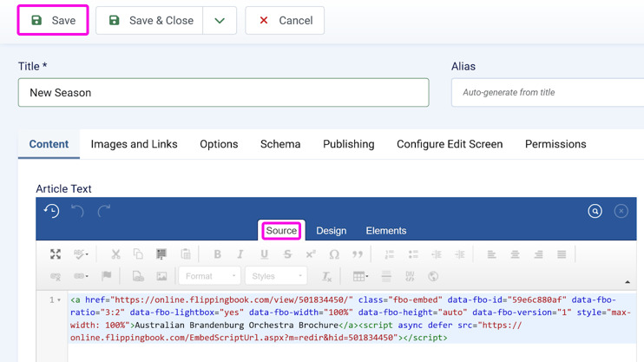Screen dimensions: 644x362
Task: Insert image icon
Action: 161,276
